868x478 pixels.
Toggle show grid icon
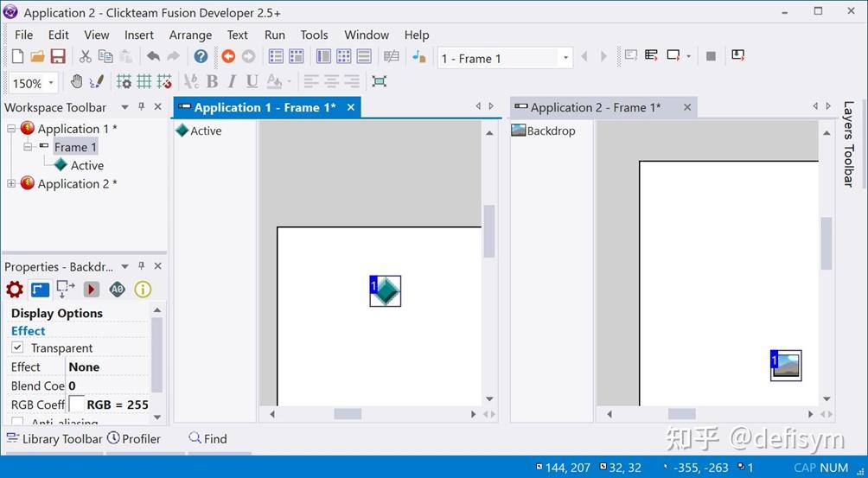[x=144, y=82]
